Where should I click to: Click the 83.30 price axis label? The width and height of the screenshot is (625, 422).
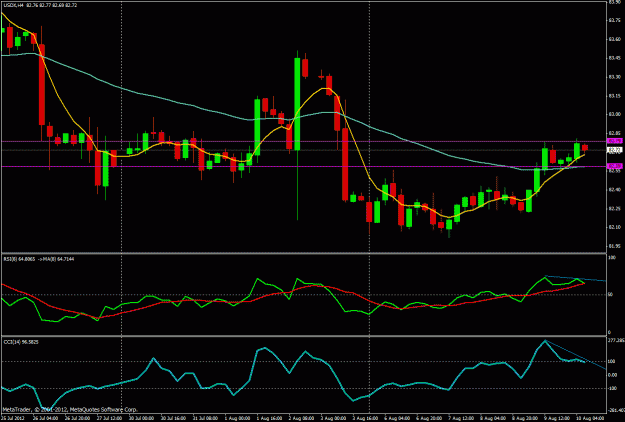[x=614, y=77]
